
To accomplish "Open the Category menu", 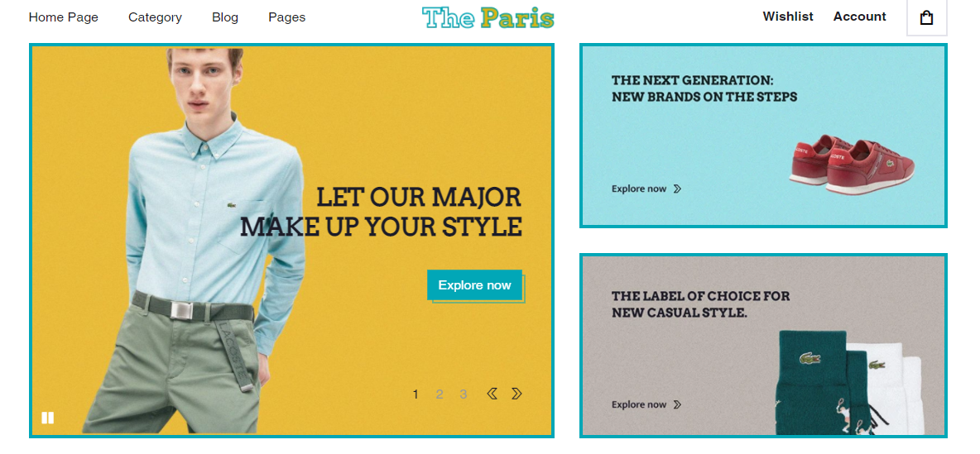I will coord(155,17).
